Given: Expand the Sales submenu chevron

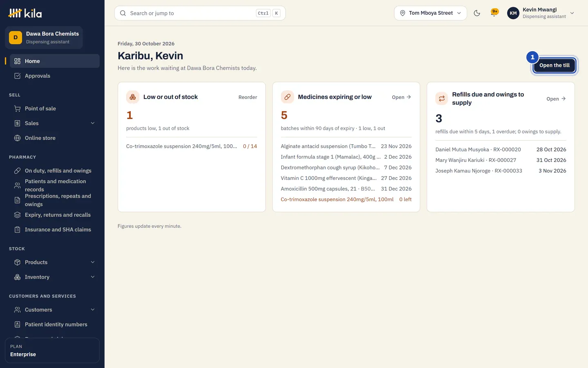Looking at the screenshot, I should [x=93, y=123].
